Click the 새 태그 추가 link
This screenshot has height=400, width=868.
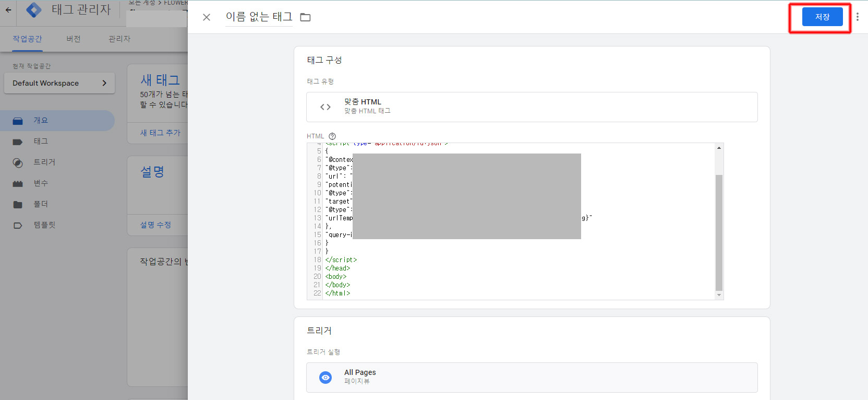[160, 133]
